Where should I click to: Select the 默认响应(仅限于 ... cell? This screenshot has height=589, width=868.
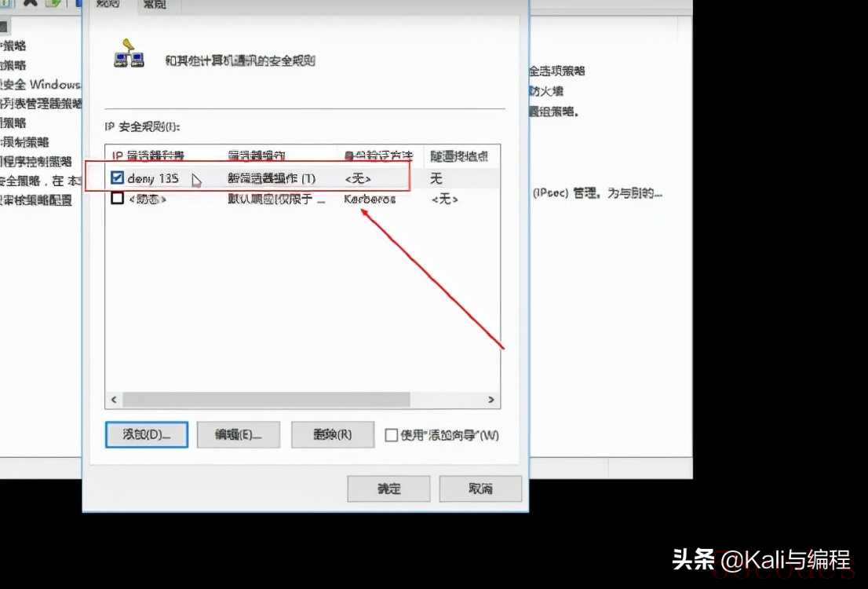point(276,199)
